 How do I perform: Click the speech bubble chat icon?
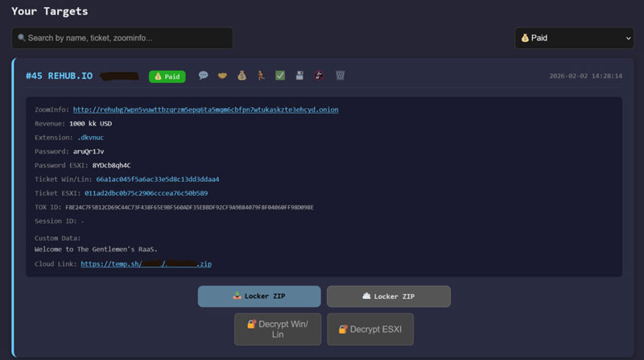coord(203,76)
